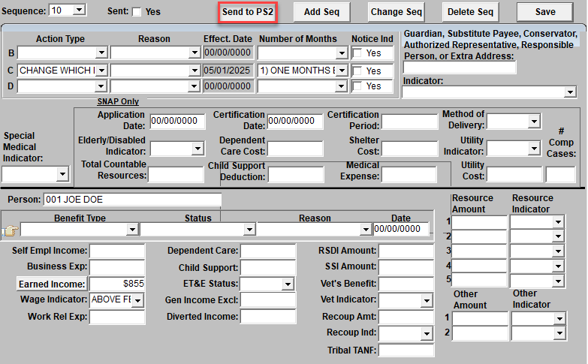Screen dimensions: 588x364
Task: Expand Reason dropdown in row C
Action: pyautogui.click(x=194, y=70)
